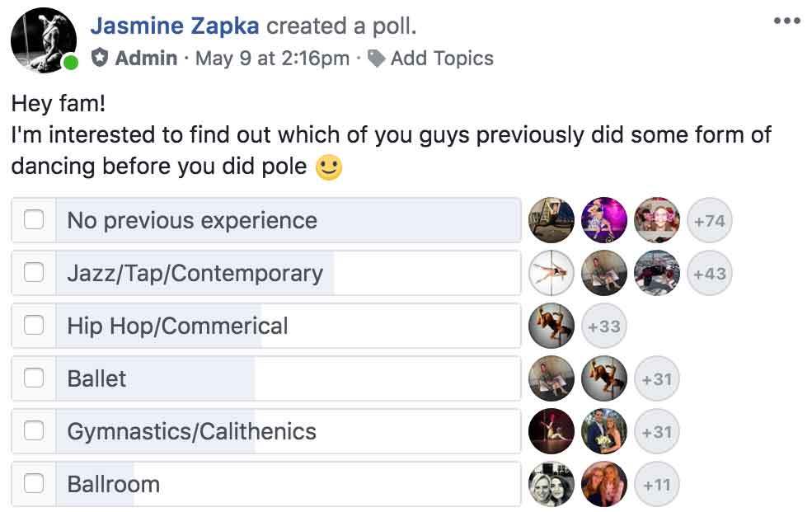The image size is (812, 512).
Task: Click the tag icon beside Add Topics
Action: 377,59
